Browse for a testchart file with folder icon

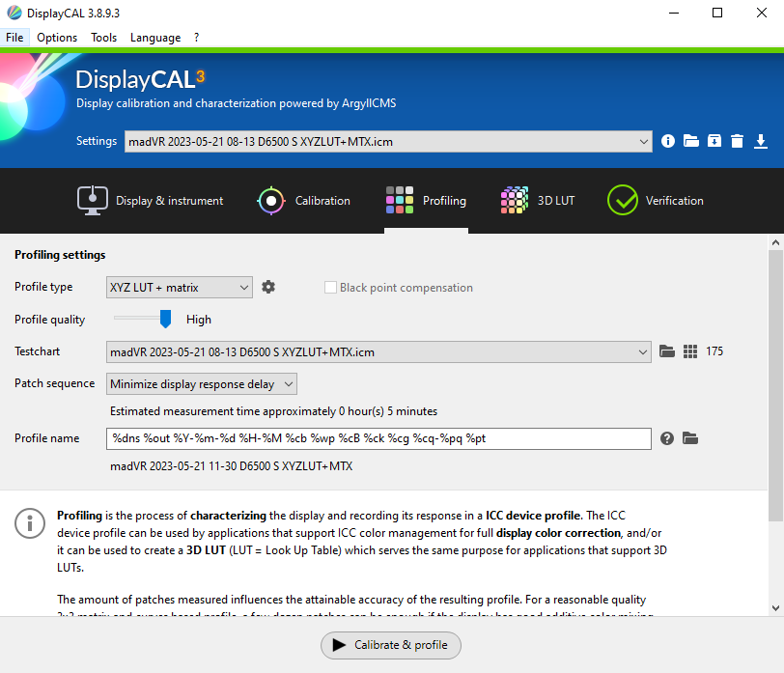pyautogui.click(x=666, y=351)
